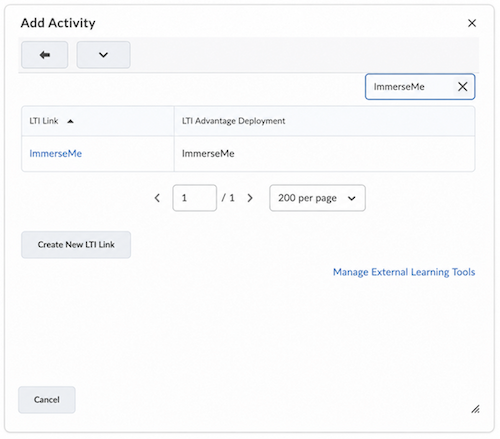
Task: Open the chevron dropdown beside the back button
Action: pyautogui.click(x=103, y=55)
